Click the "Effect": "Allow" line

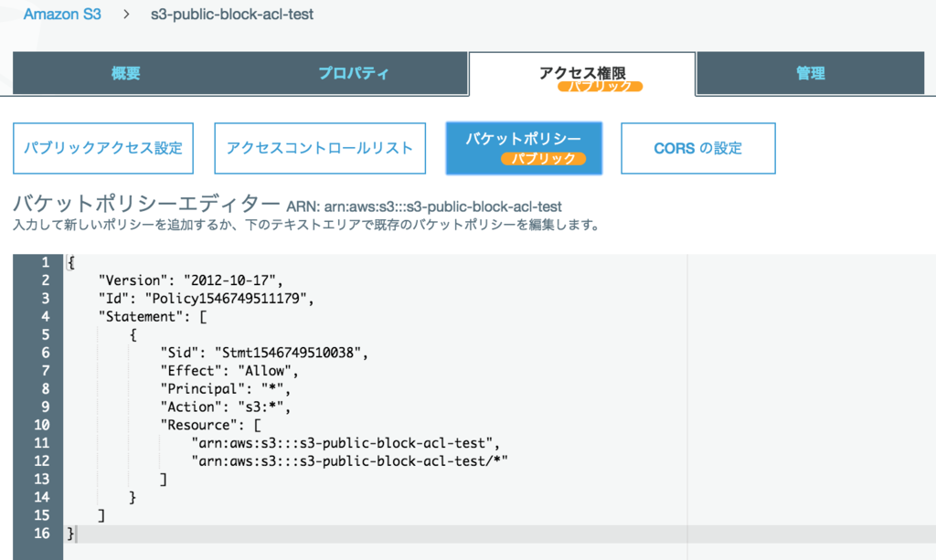(x=229, y=371)
